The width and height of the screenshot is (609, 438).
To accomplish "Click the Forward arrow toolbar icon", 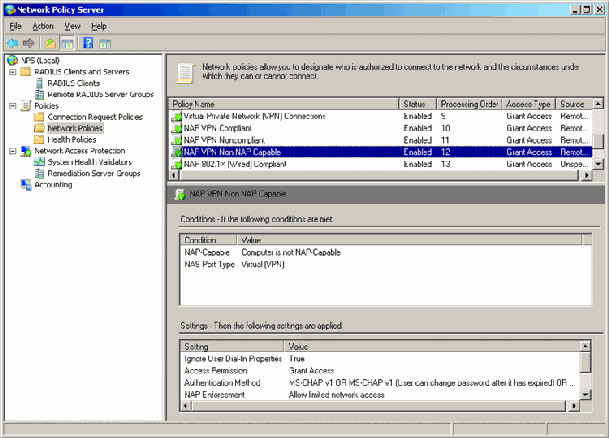I will click(x=29, y=43).
